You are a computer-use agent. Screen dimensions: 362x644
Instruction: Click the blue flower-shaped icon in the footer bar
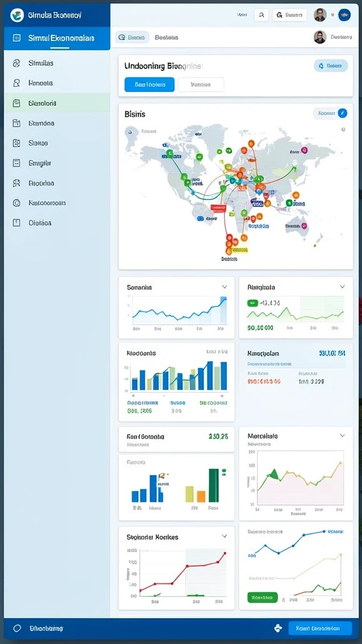coord(278,628)
